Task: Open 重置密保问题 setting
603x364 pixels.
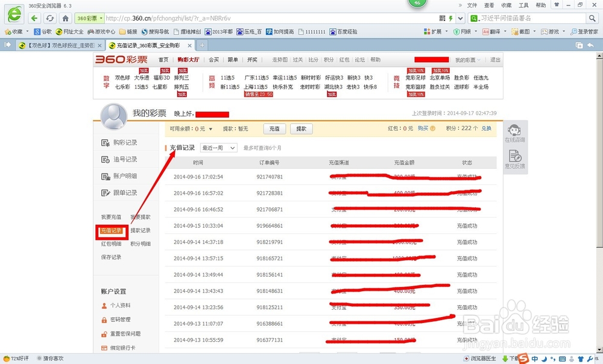Action: 121,334
